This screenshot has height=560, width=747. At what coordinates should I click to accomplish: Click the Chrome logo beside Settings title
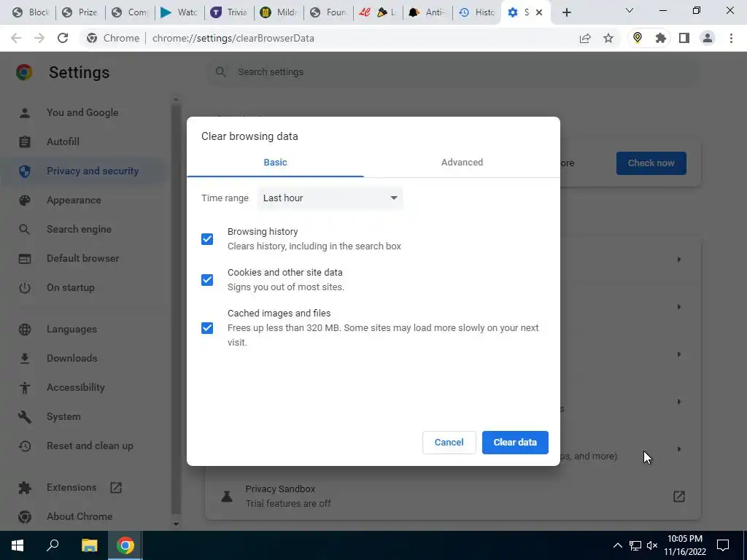click(24, 72)
